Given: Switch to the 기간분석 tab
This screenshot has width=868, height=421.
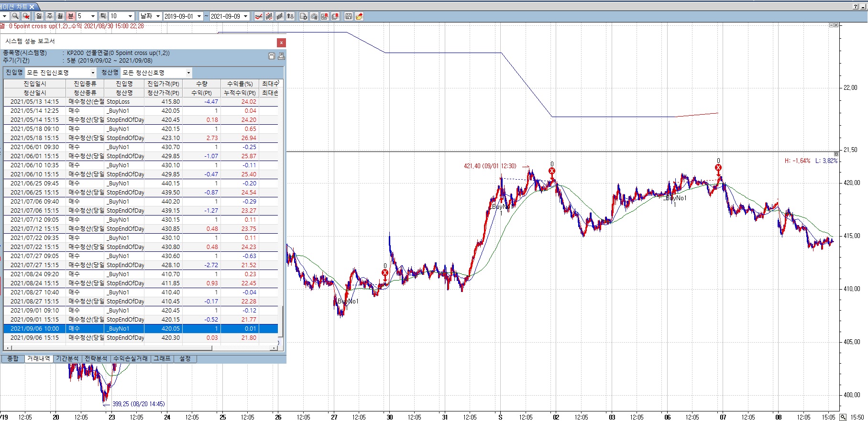Looking at the screenshot, I should click(x=67, y=358).
